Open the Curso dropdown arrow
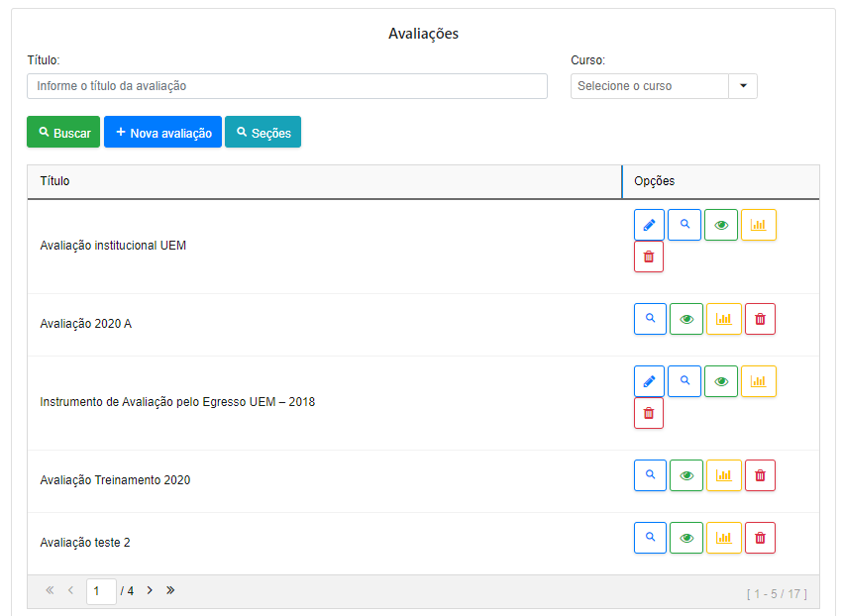The height and width of the screenshot is (616, 842). (743, 86)
